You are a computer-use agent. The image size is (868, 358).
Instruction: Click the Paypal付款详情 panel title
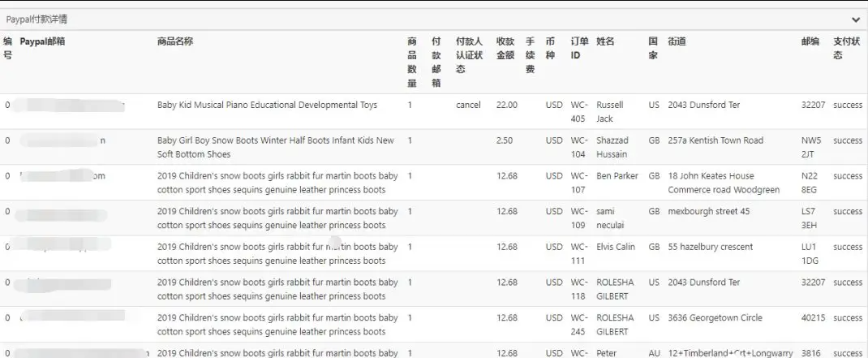[37, 19]
